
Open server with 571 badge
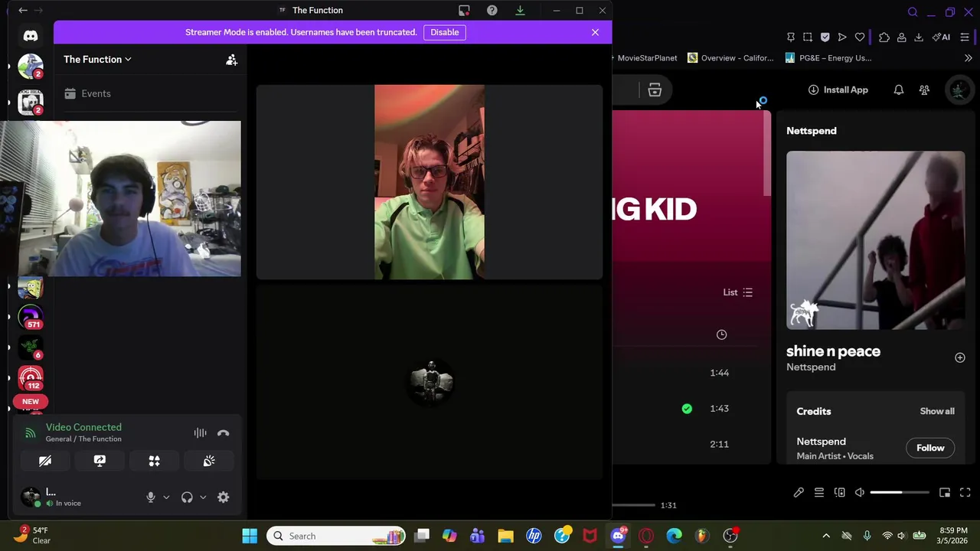(x=31, y=316)
